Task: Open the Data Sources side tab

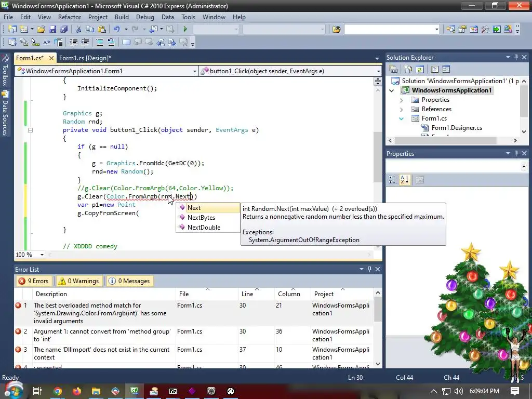Action: point(5,113)
